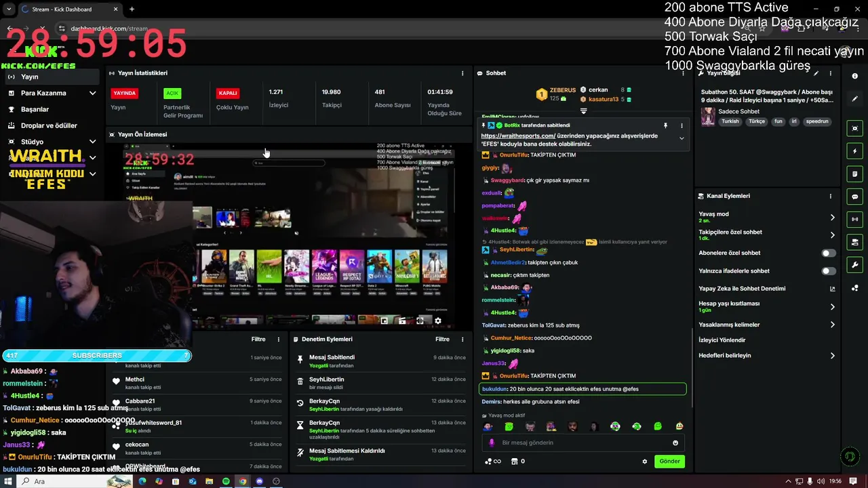The image size is (868, 488).
Task: Toggle Abonelere özel sohbet switch
Action: [829, 253]
